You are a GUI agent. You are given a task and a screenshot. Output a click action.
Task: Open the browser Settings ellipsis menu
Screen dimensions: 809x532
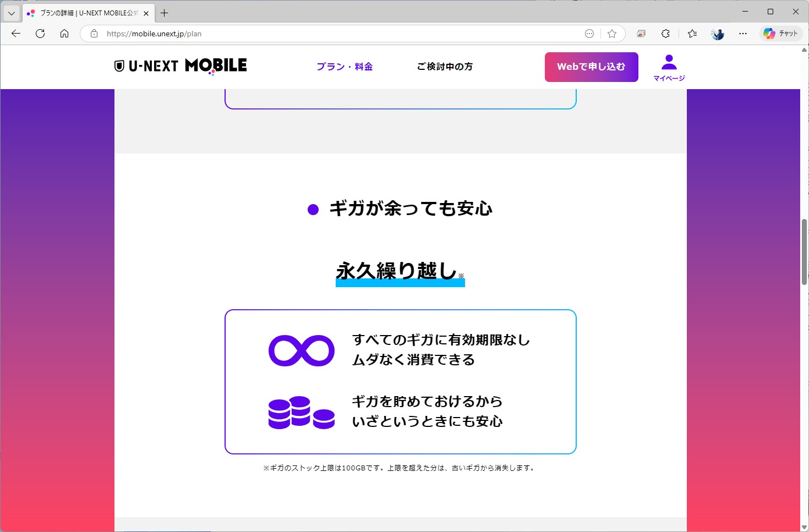(x=742, y=34)
